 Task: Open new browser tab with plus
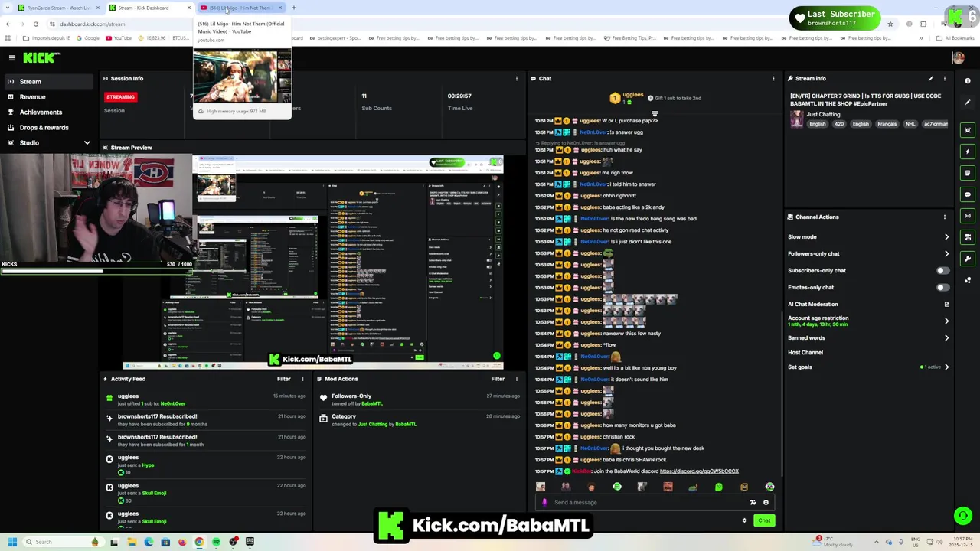[x=293, y=8]
